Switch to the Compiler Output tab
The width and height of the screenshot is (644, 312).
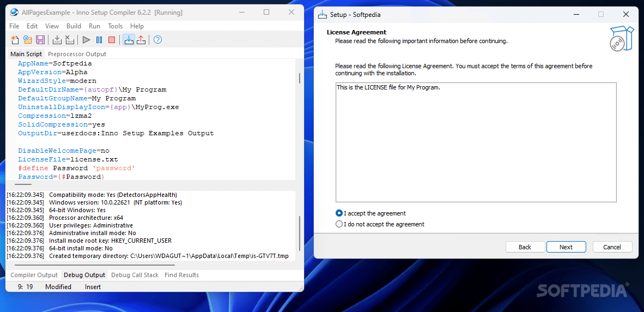(34, 275)
